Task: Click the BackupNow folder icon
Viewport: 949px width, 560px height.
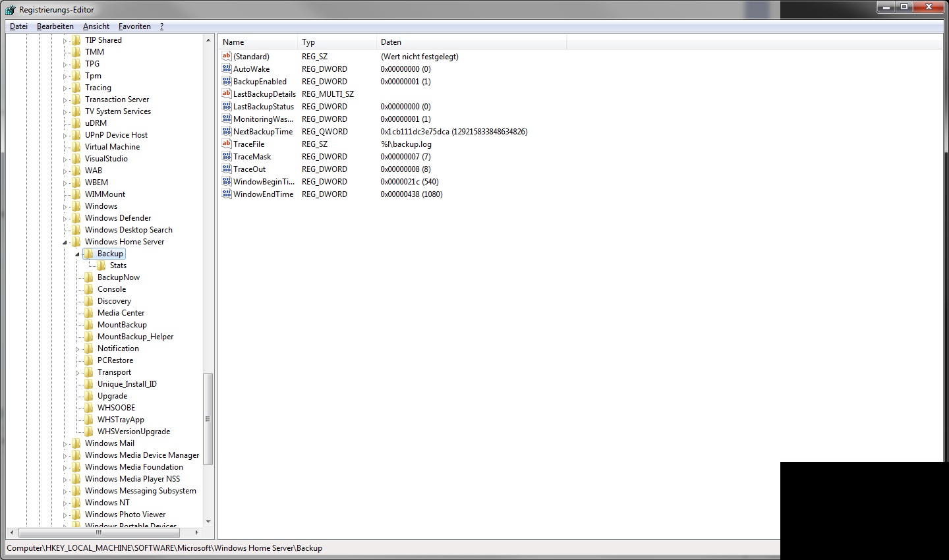Action: (x=89, y=277)
